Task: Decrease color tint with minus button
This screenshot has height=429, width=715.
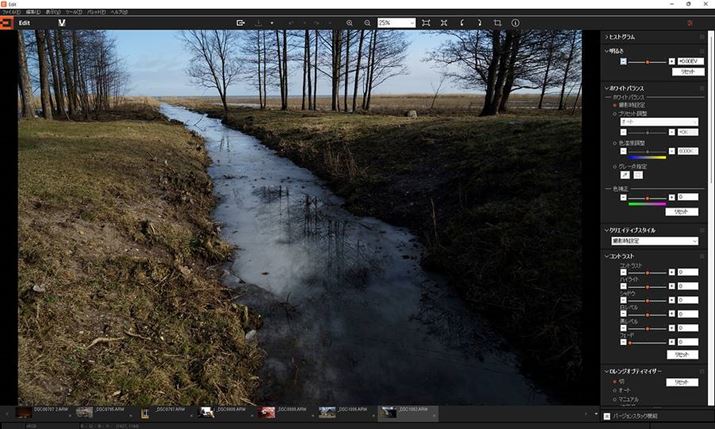Action: (623, 197)
